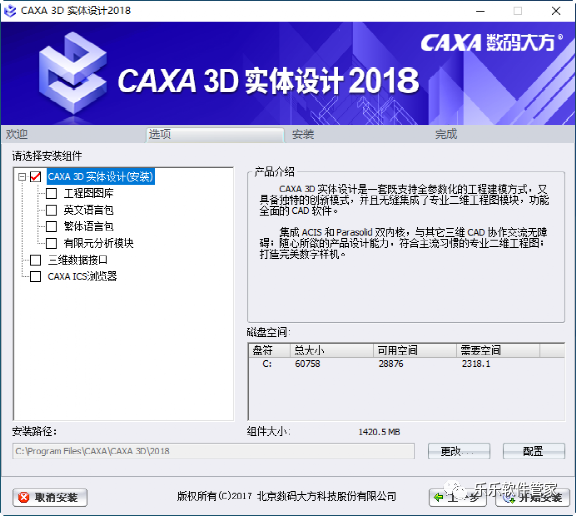Click the component size value 1420.5 MB
Image resolution: width=576 pixels, height=516 pixels.
(379, 432)
